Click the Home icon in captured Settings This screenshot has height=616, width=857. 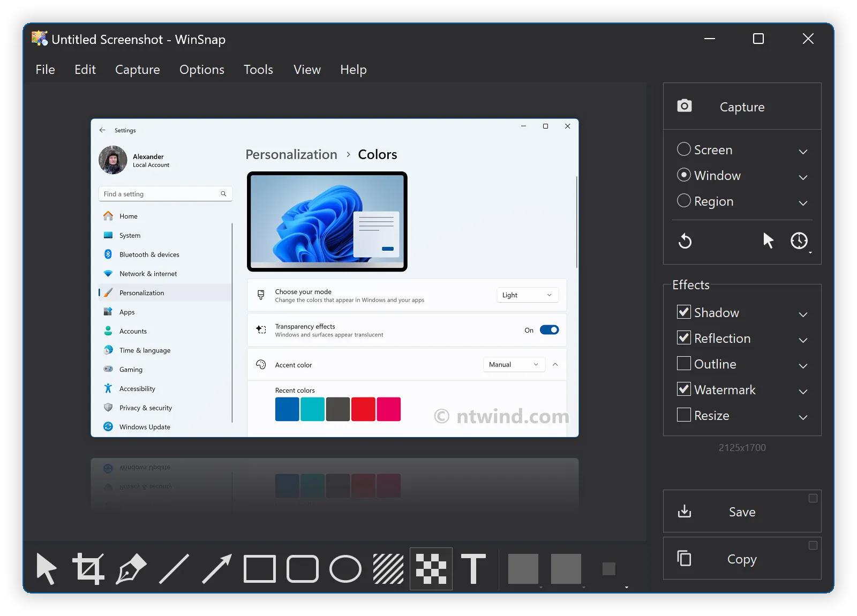tap(108, 216)
